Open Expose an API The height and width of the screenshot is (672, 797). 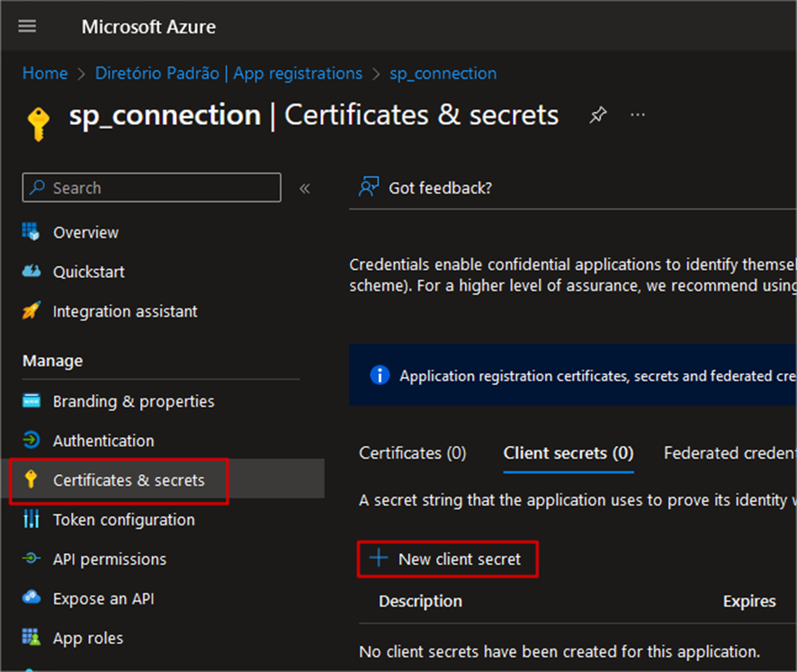coord(103,599)
